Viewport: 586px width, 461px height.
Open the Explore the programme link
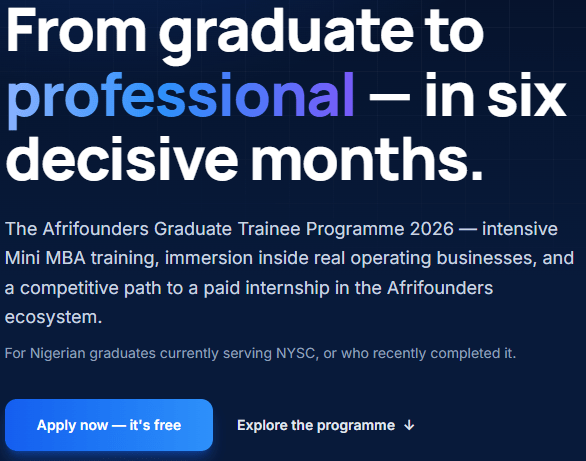(x=326, y=425)
